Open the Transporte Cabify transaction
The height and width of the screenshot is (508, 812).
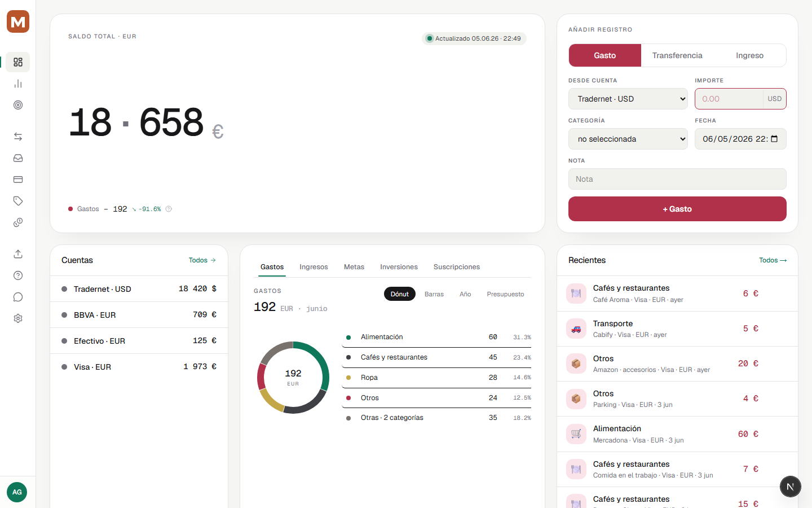coord(677,329)
